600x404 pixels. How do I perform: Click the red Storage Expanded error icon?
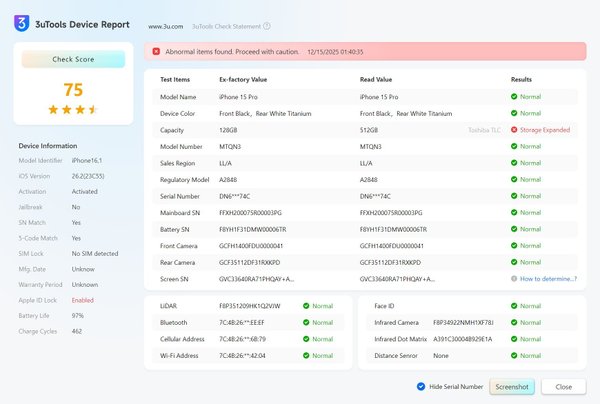(514, 130)
